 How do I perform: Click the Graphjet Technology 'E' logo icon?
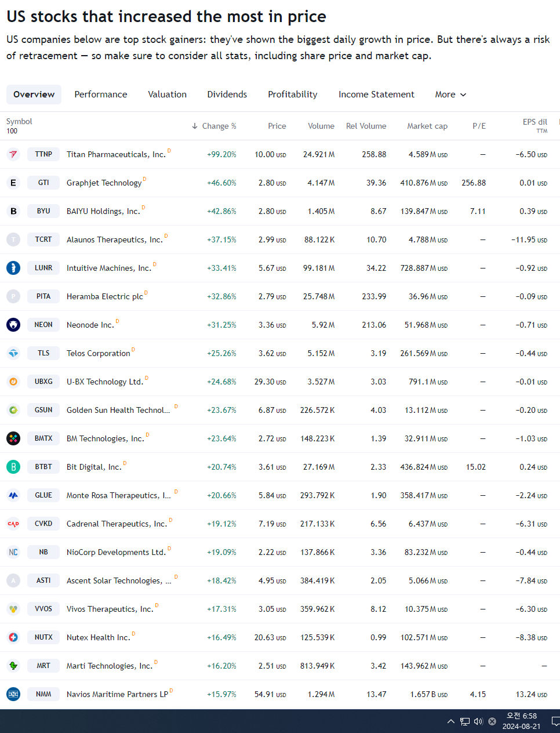(x=13, y=183)
